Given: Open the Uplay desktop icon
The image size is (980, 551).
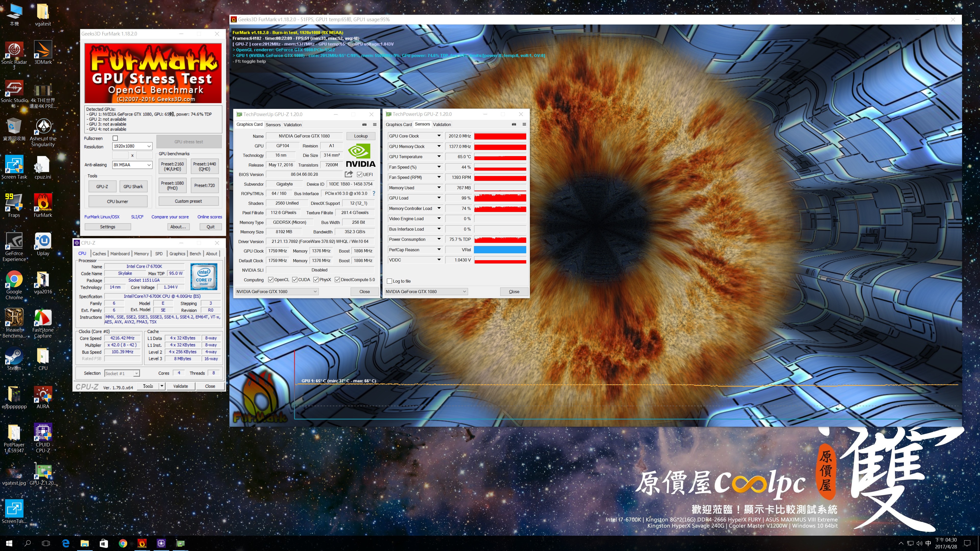Looking at the screenshot, I should coord(43,244).
